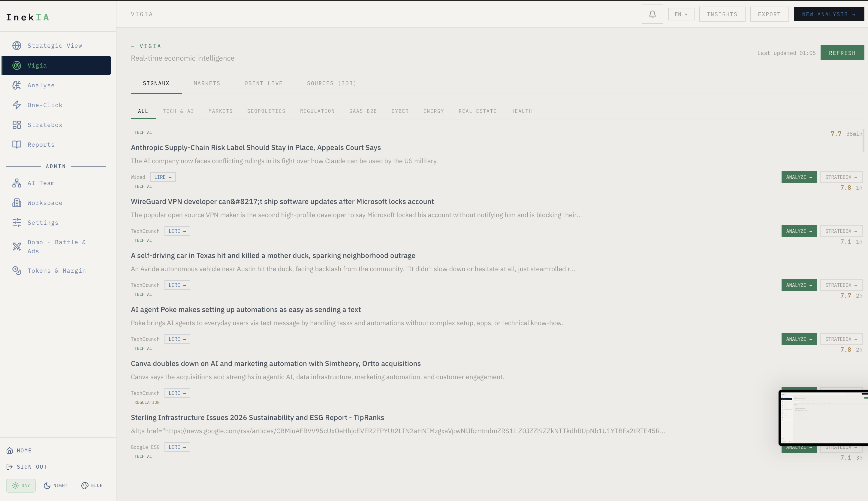The width and height of the screenshot is (868, 501).
Task: Open Reports book icon
Action: click(x=17, y=145)
